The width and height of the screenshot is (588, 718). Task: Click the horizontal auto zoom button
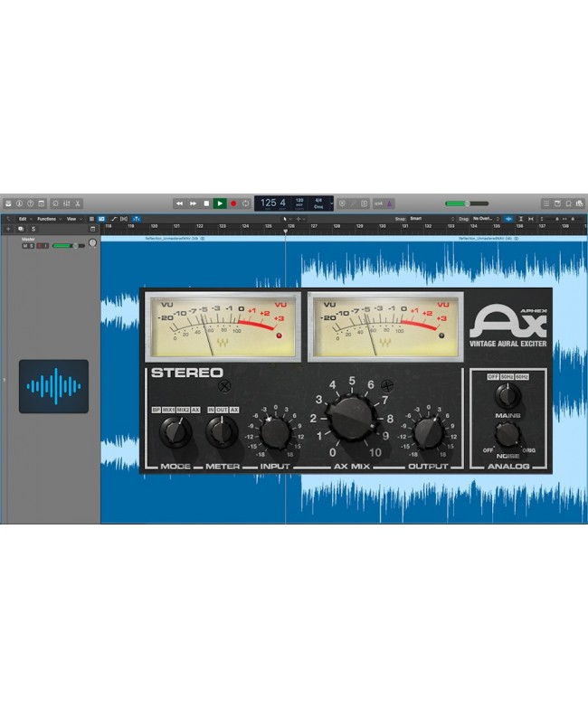click(x=531, y=219)
